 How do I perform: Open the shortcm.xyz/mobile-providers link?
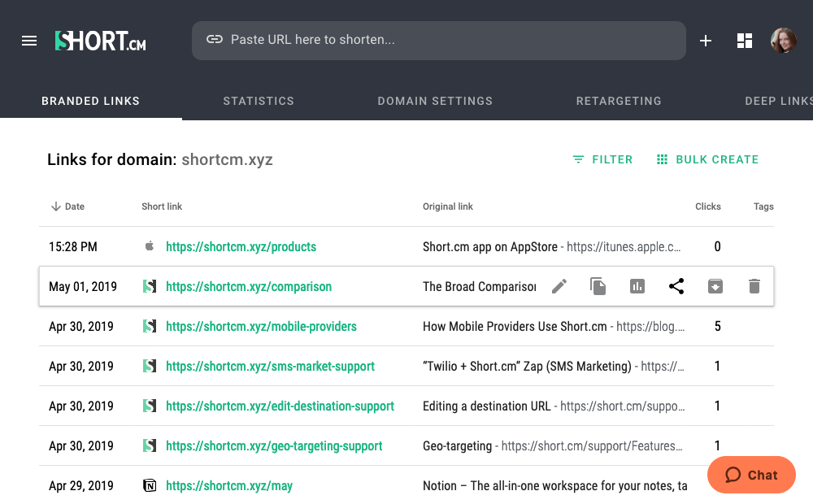pos(261,326)
